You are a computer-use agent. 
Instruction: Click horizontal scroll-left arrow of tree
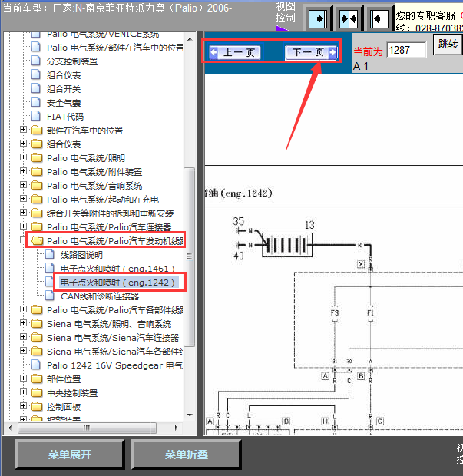tap(10, 428)
